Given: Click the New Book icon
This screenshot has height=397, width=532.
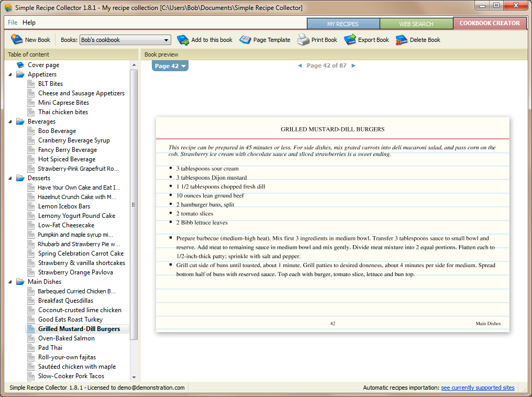Looking at the screenshot, I should coord(16,39).
